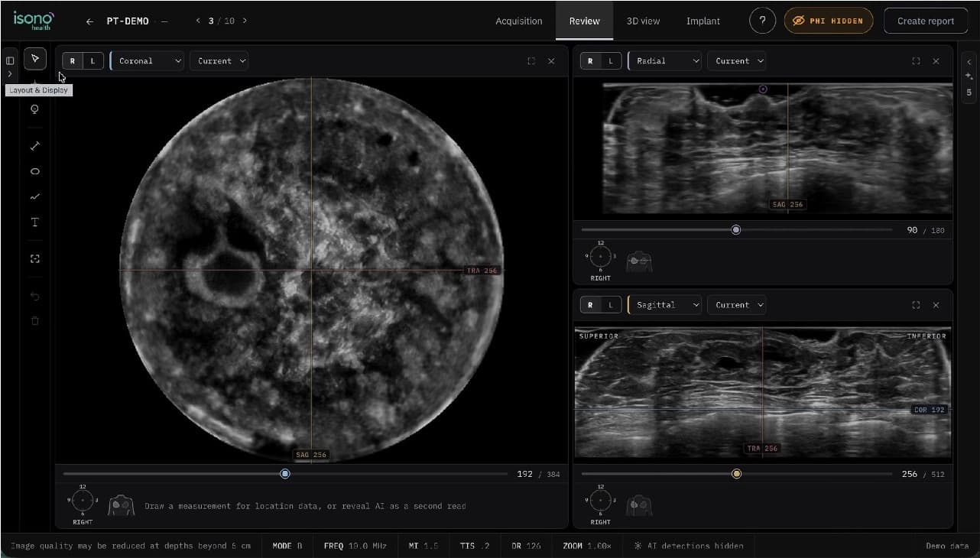Select the pointer cursor tool
The image size is (980, 558).
coord(34,59)
